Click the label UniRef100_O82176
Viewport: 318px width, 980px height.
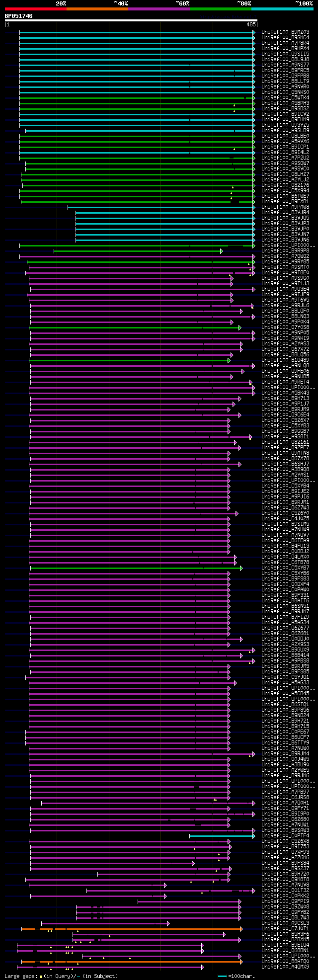[x=285, y=185]
